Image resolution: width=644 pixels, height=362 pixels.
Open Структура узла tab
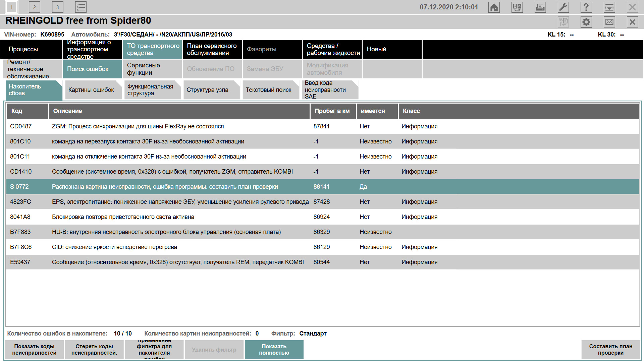[x=212, y=90]
